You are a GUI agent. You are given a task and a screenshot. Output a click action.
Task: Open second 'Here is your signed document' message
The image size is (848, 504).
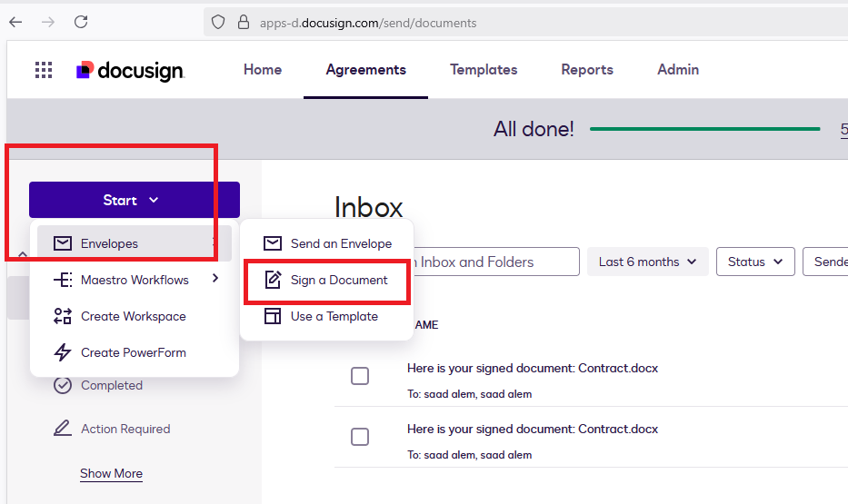[x=533, y=429]
